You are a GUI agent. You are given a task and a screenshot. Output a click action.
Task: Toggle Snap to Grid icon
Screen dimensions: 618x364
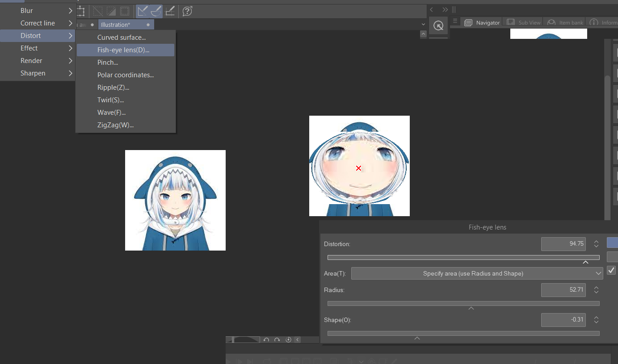pyautogui.click(x=170, y=11)
